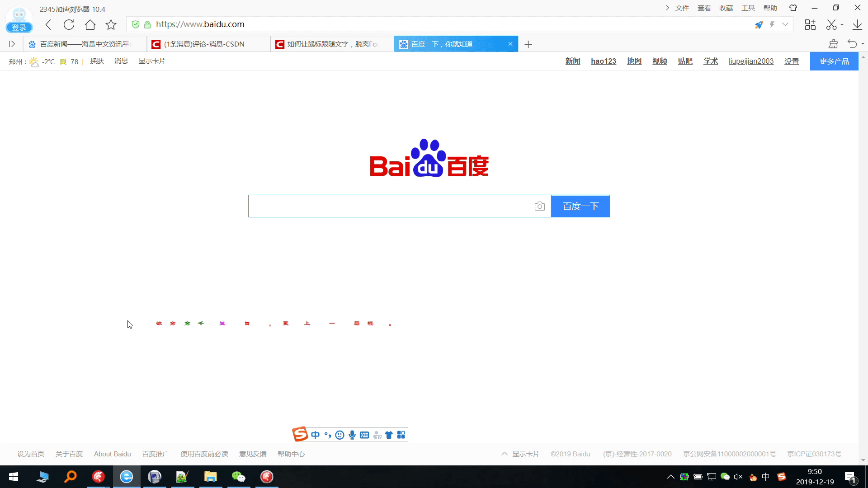The width and height of the screenshot is (868, 488).
Task: Open the 设置 link
Action: click(792, 61)
